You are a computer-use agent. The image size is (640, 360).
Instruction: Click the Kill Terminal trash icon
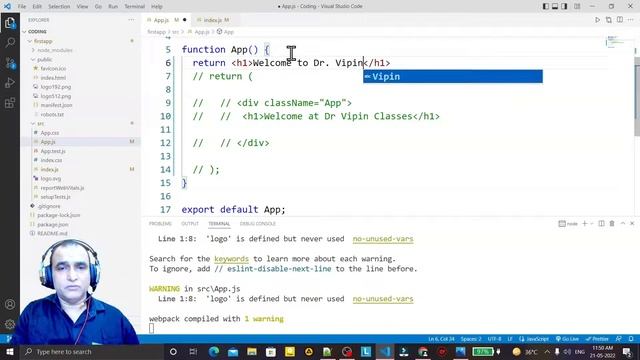click(x=612, y=223)
